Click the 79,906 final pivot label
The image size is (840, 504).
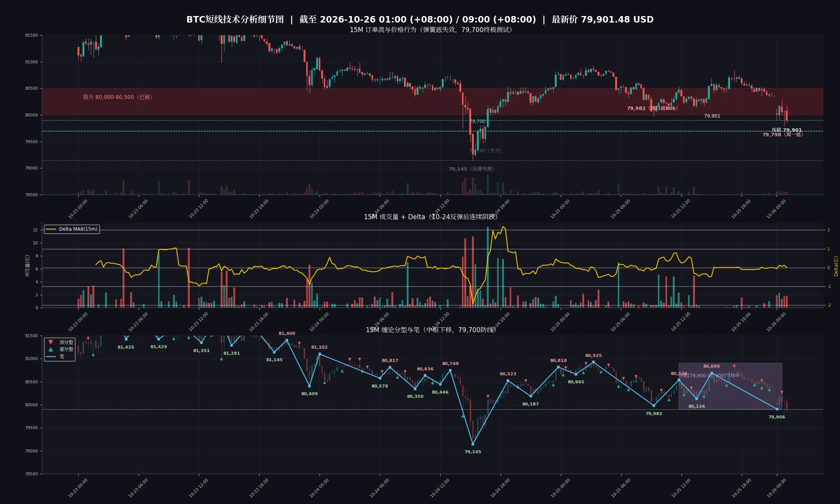[777, 417]
